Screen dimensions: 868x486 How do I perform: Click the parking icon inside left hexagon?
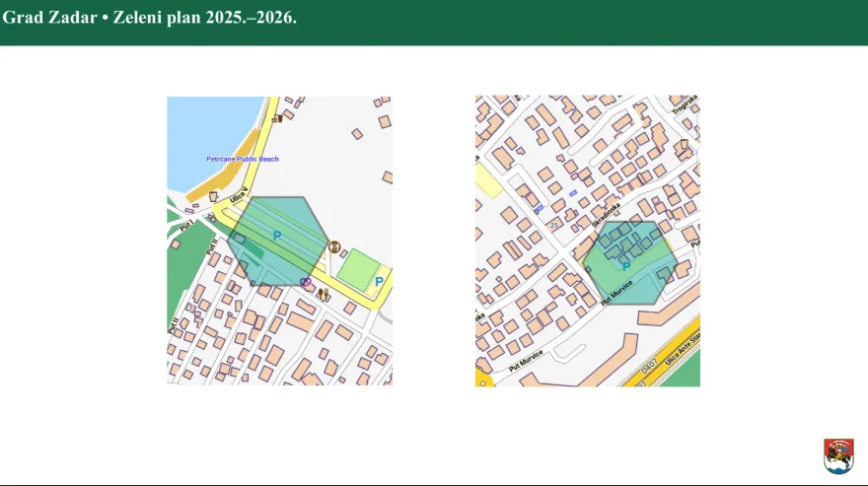(x=277, y=236)
